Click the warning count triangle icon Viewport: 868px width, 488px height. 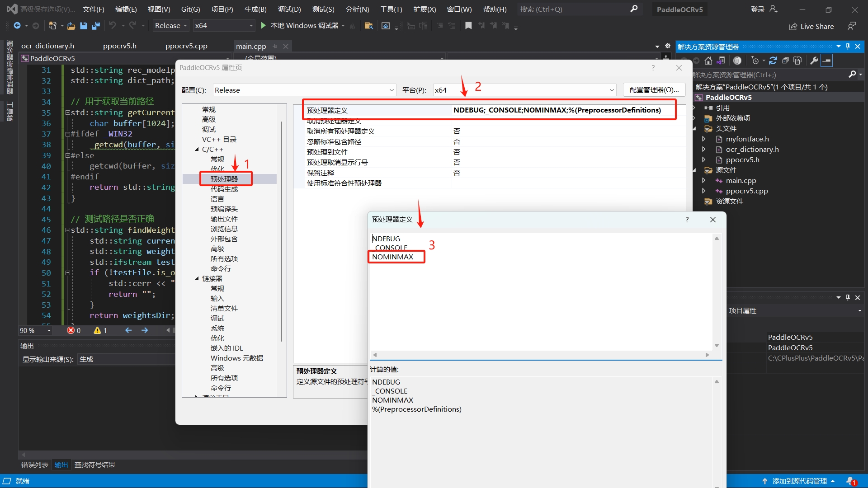tap(97, 330)
